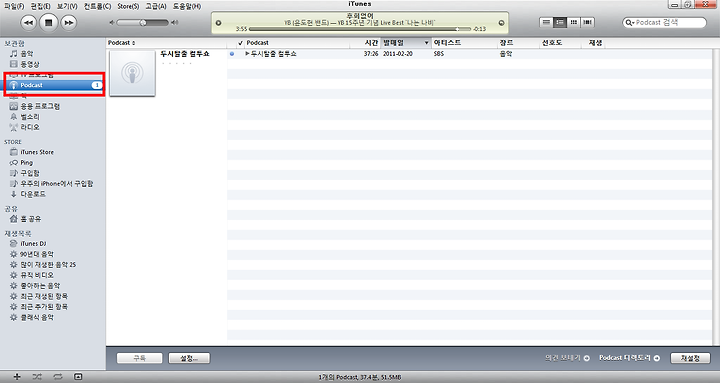This screenshot has width=720, height=383.
Task: Open the Podcast 디렉토리 link
Action: [x=629, y=358]
